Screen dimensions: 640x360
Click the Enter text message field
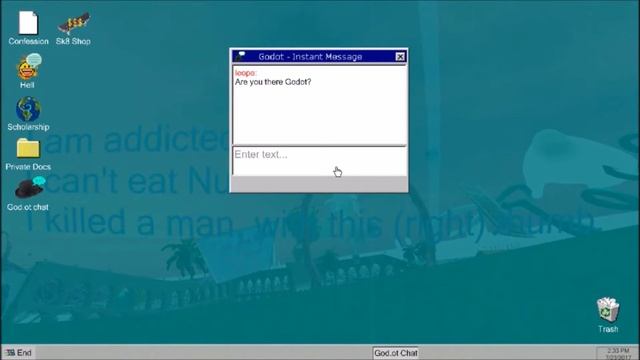point(320,160)
